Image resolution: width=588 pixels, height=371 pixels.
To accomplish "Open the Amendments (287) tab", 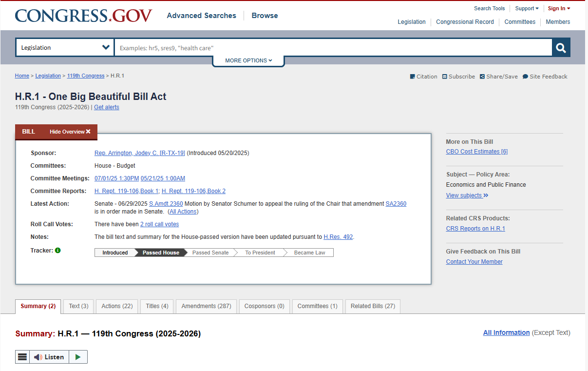I will click(x=206, y=306).
